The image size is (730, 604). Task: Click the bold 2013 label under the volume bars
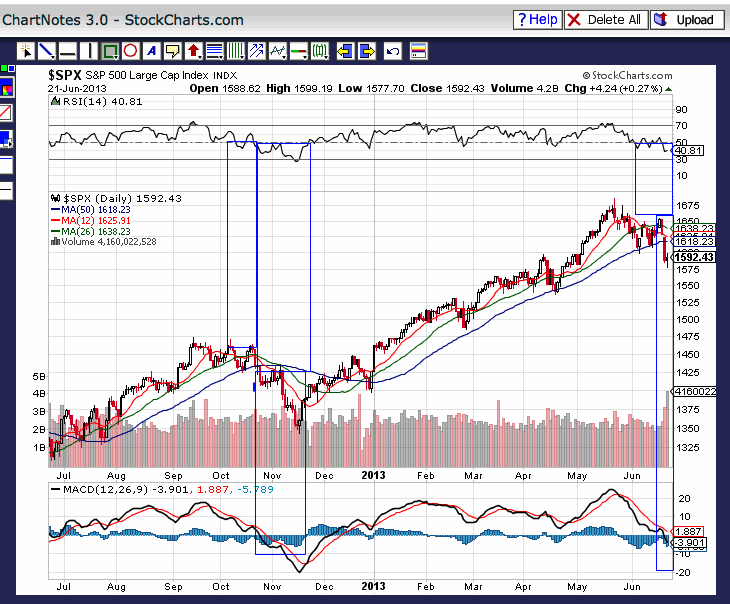click(373, 475)
